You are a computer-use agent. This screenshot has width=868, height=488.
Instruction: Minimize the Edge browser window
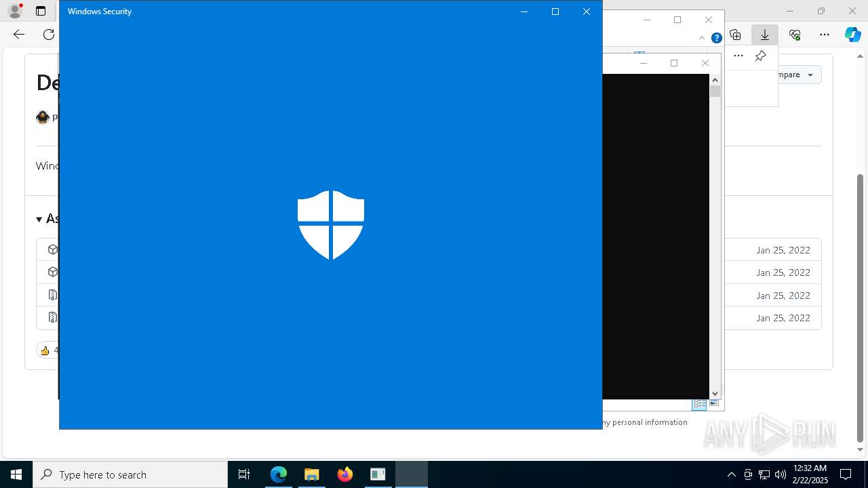pos(790,11)
